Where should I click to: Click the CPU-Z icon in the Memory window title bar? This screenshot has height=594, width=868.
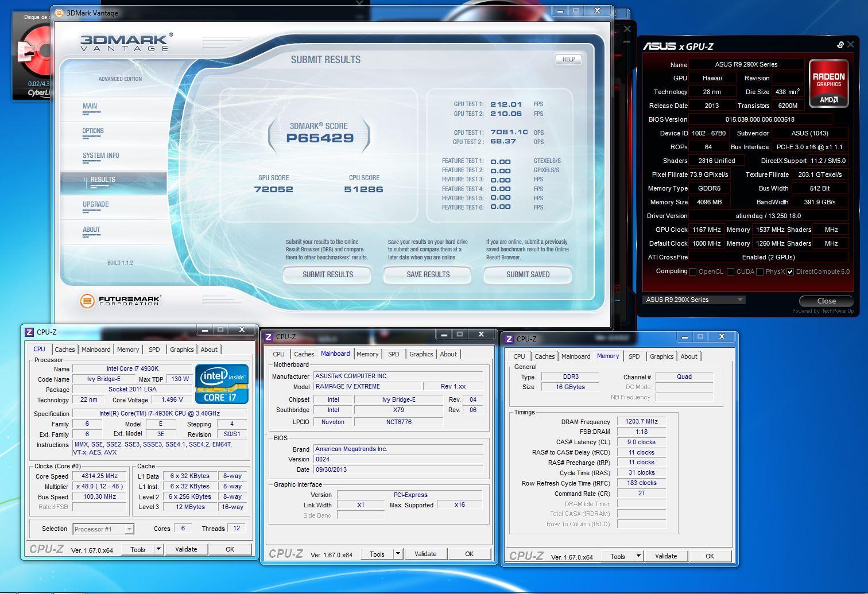point(509,339)
